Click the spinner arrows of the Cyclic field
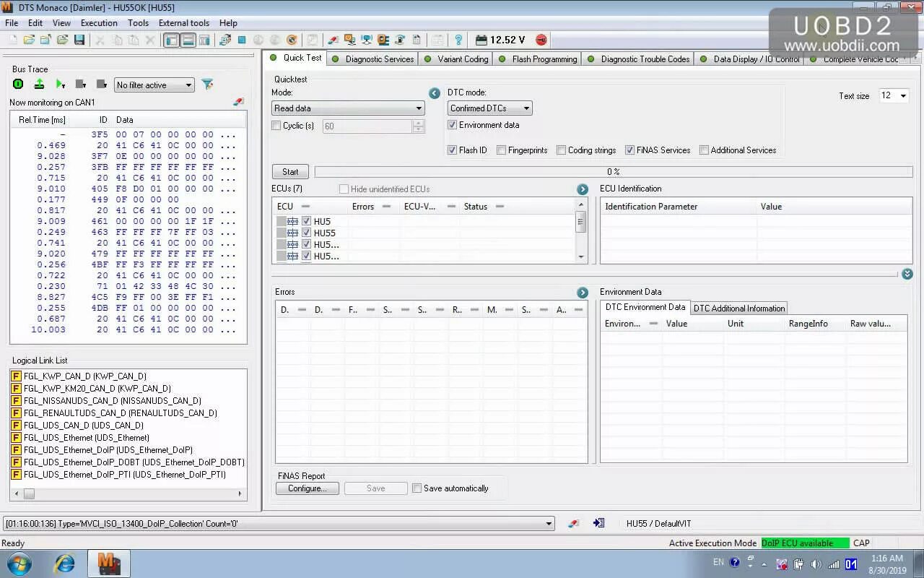Image resolution: width=924 pixels, height=578 pixels. (x=418, y=126)
